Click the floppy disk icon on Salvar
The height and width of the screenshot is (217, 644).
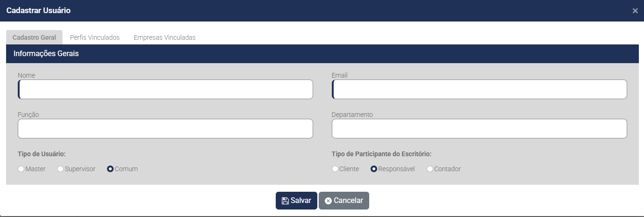coord(285,201)
